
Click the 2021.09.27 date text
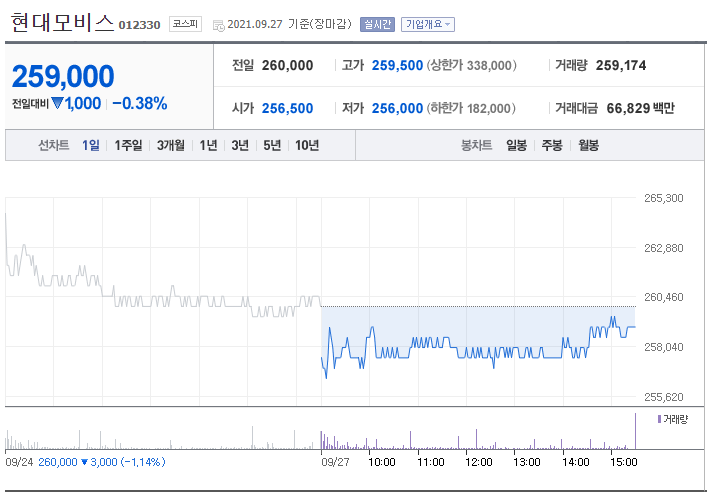coord(255,24)
